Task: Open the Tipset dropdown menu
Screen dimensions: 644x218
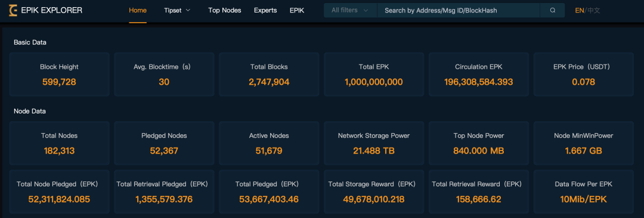Action: (x=177, y=10)
